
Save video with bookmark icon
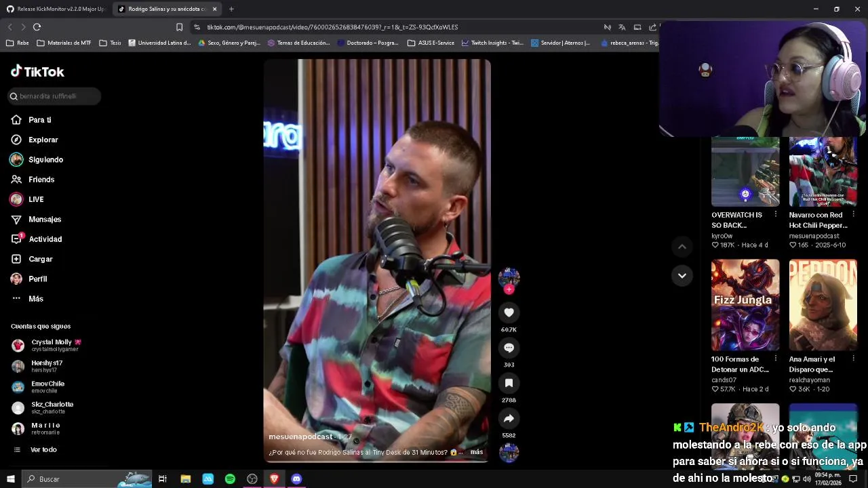pos(509,383)
